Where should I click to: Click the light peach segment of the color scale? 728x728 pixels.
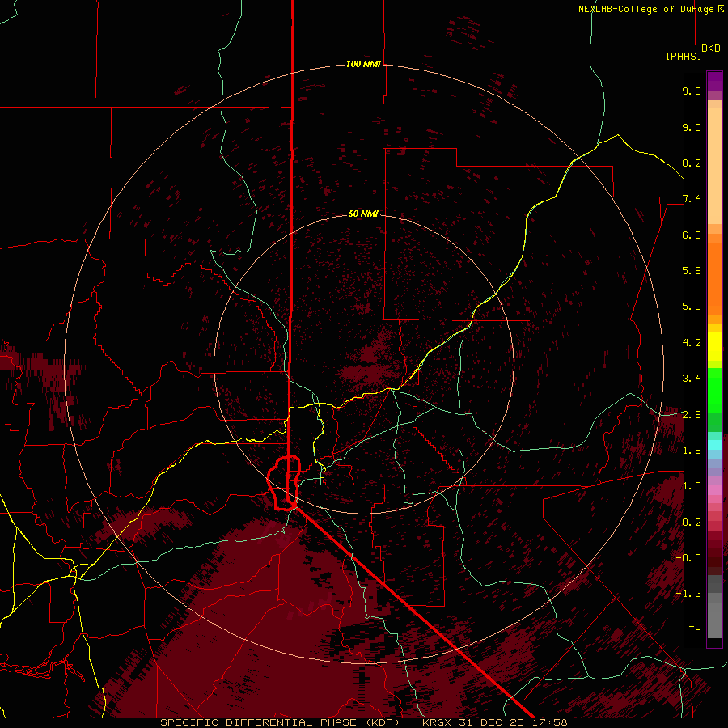pos(714,166)
